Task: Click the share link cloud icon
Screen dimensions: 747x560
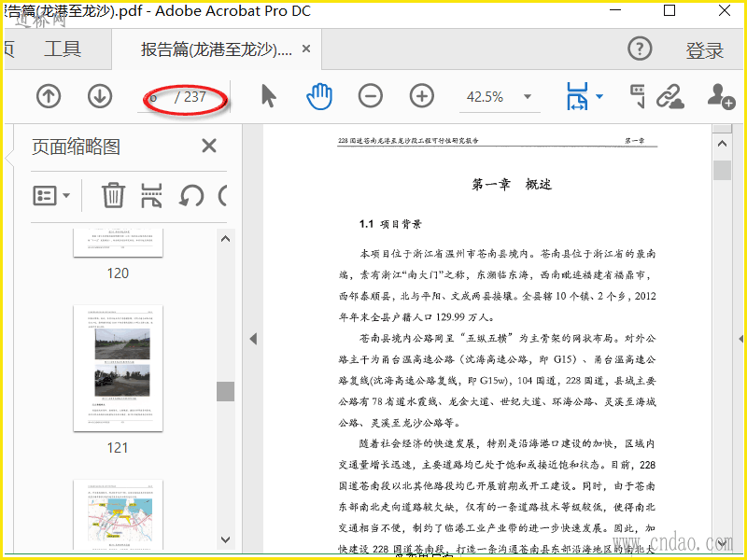Action: point(669,97)
